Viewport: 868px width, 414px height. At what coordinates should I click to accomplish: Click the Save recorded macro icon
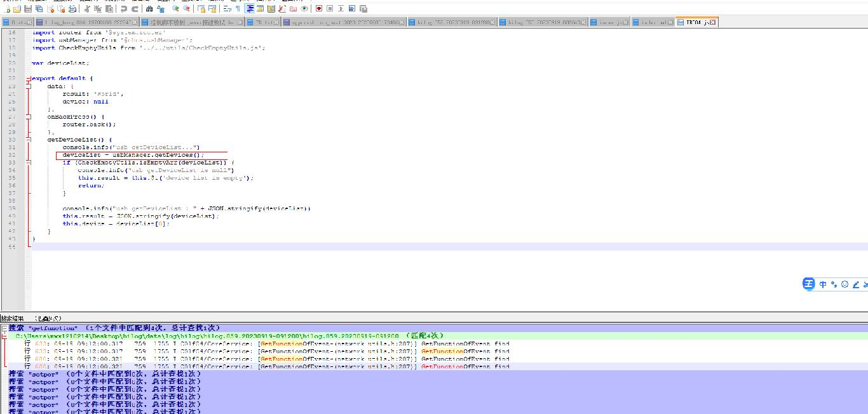(363, 9)
